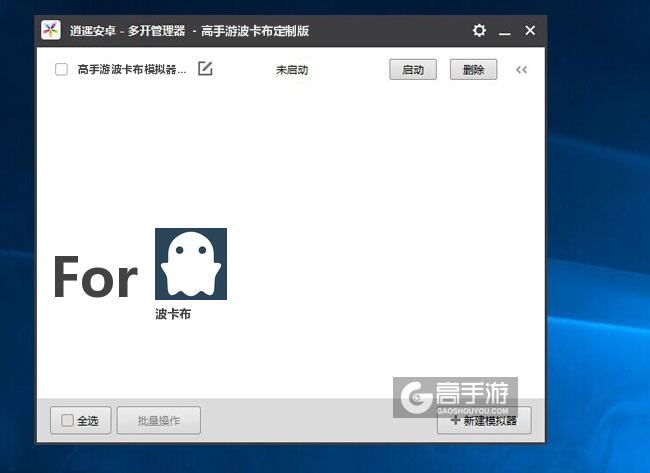The image size is (650, 473).
Task: Select the 高手游波卡布模拟器 name text
Action: [132, 69]
